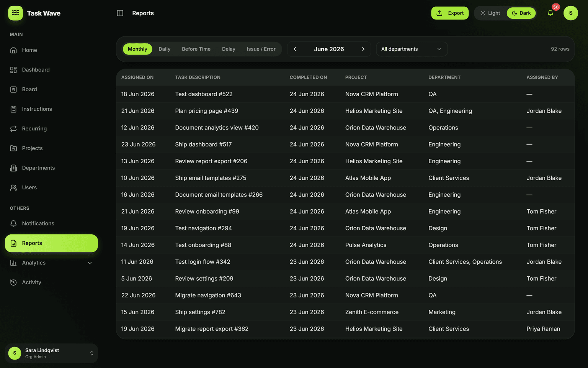Select task 'Review settings #209'
The height and width of the screenshot is (368, 588).
click(x=204, y=279)
